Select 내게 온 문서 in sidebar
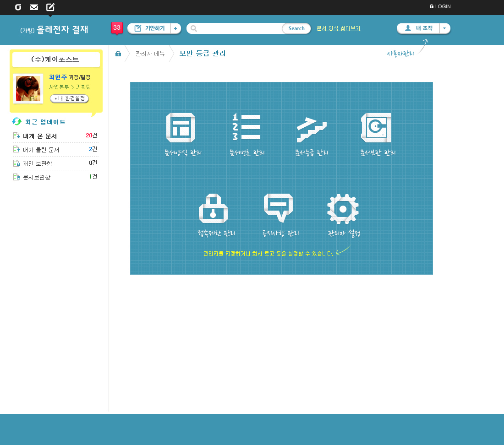 point(40,136)
